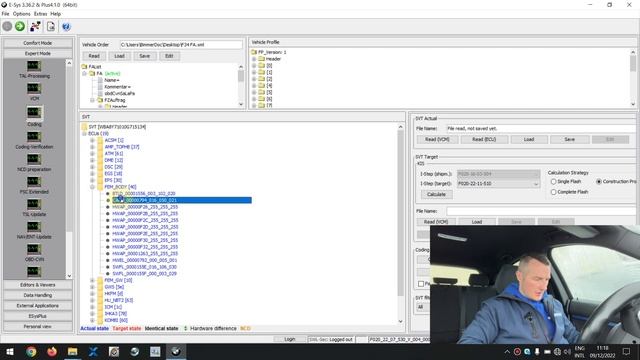Screen dimensions: 640x360
Task: Expand the DME ECU node
Action: 93,160
